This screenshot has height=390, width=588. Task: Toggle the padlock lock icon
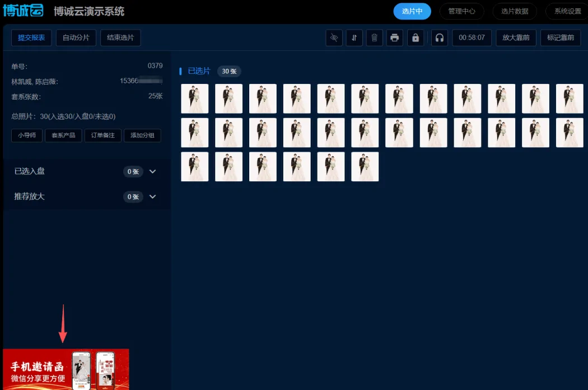pyautogui.click(x=415, y=38)
